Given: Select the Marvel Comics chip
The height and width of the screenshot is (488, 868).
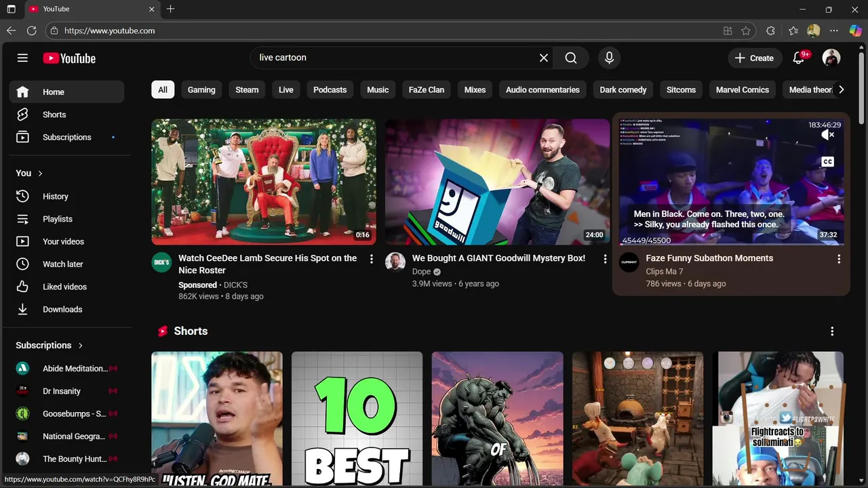Looking at the screenshot, I should 743,89.
